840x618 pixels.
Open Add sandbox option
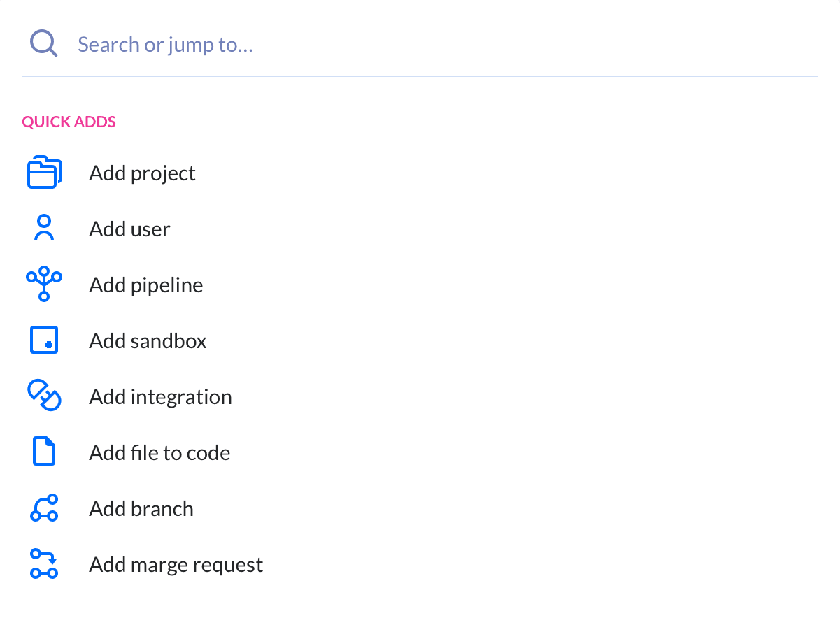tap(148, 341)
